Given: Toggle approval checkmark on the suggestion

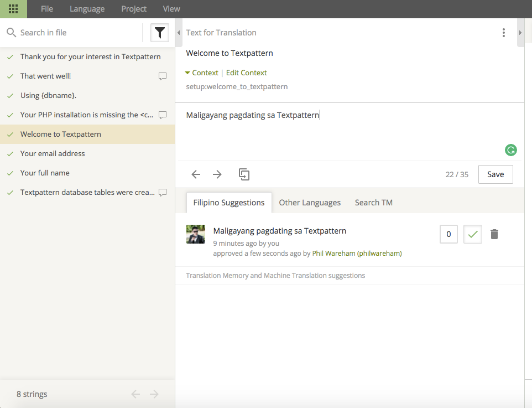Looking at the screenshot, I should pyautogui.click(x=473, y=234).
